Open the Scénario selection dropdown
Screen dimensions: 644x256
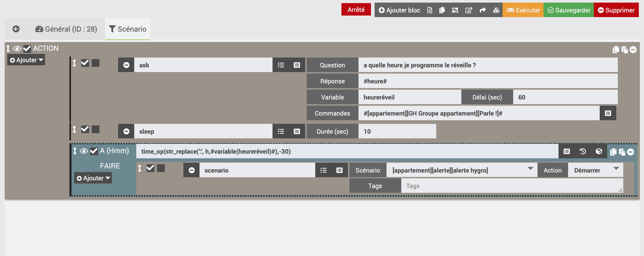click(462, 170)
